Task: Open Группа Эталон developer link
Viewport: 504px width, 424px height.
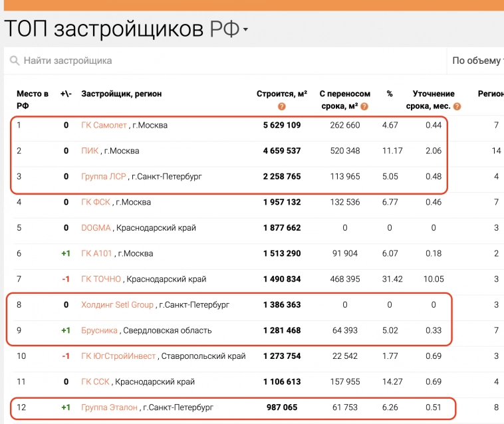Action: (109, 407)
